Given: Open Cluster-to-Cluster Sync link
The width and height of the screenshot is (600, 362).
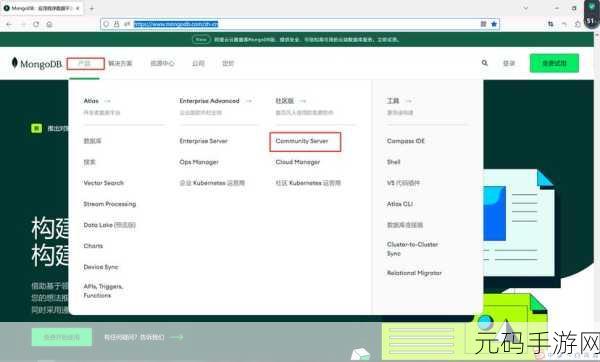Looking at the screenshot, I should [412, 249].
